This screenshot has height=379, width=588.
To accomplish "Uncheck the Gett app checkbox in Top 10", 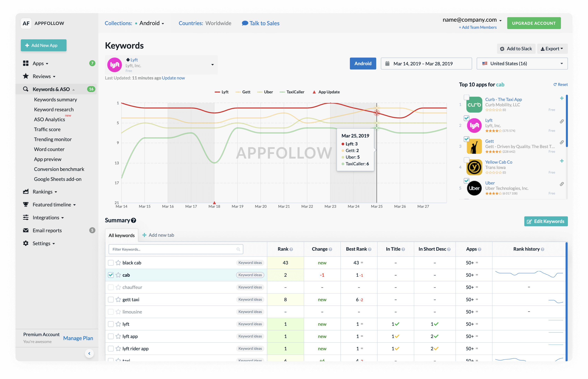I will point(466,139).
